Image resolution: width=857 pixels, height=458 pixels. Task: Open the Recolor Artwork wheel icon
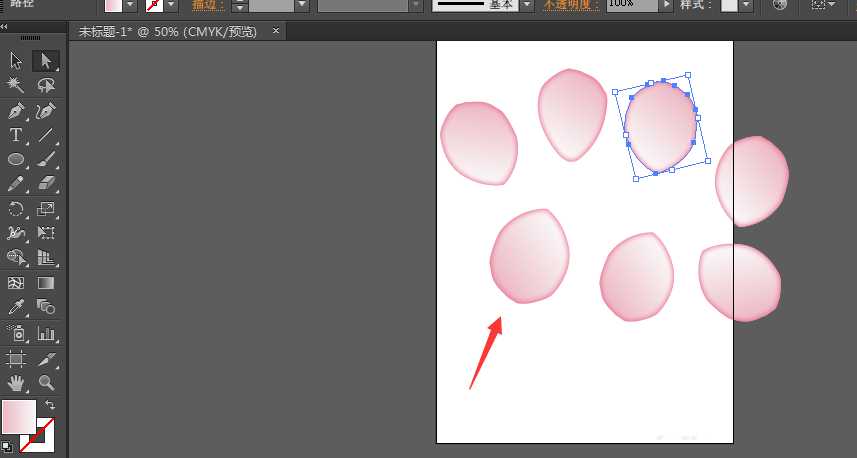point(780,4)
